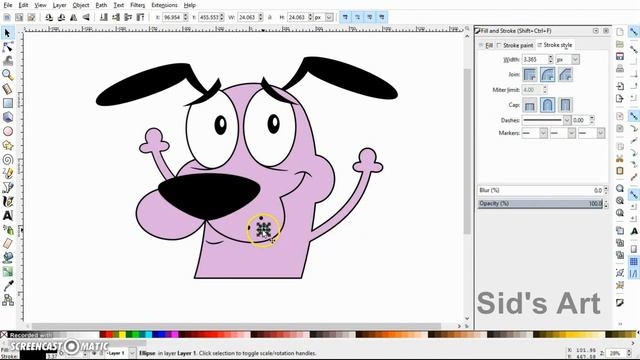Select the Spiral tool
640x360 pixels.
coord(7,159)
